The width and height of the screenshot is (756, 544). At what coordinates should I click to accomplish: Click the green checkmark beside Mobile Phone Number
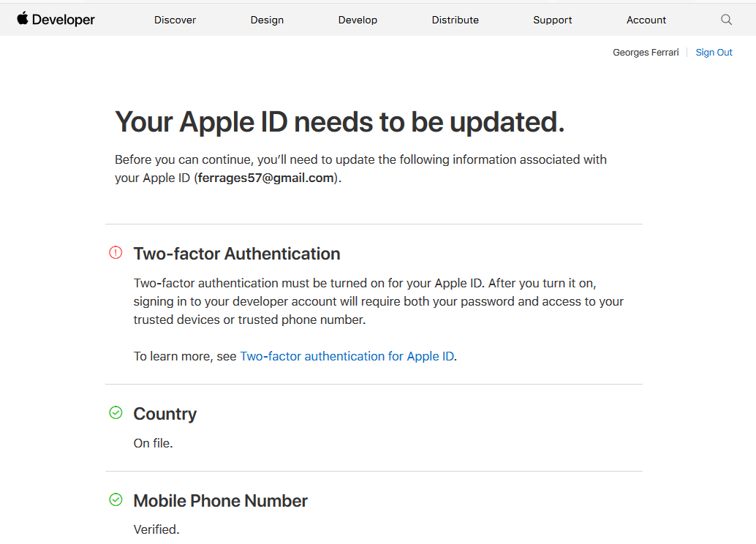coord(116,499)
